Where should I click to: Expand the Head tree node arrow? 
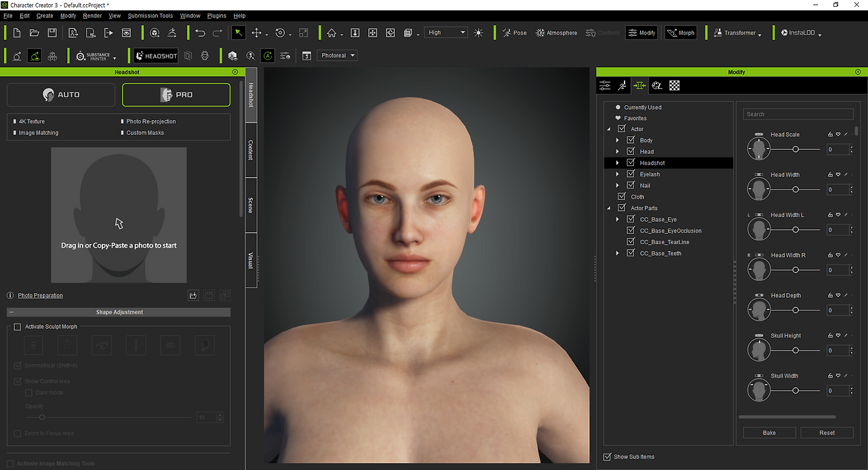(617, 151)
